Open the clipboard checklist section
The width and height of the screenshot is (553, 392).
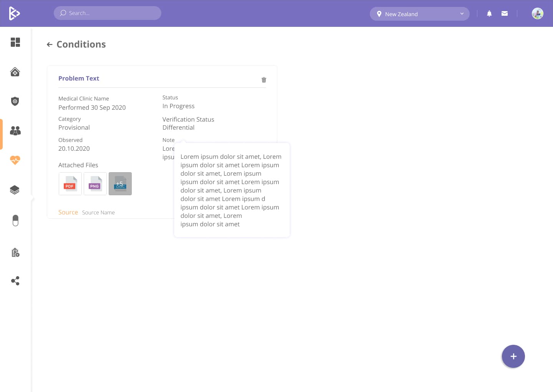[x=15, y=252]
